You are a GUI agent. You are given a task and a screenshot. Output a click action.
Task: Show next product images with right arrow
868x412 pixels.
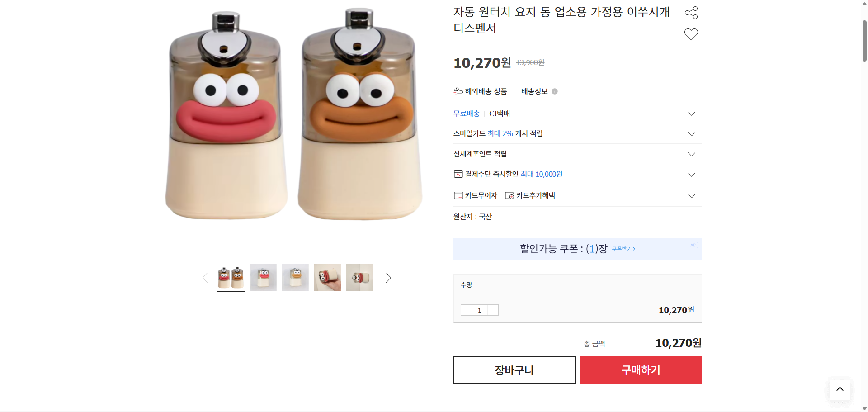388,277
